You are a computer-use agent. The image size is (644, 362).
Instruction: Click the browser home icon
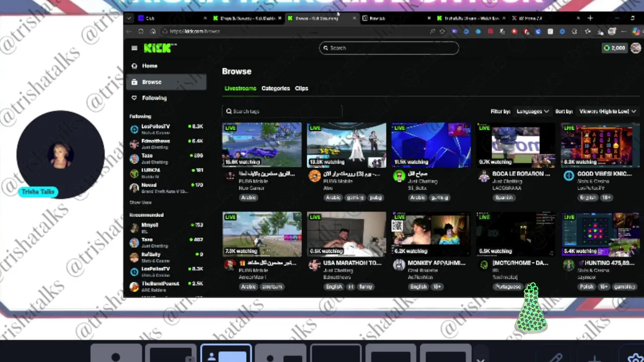point(153,31)
